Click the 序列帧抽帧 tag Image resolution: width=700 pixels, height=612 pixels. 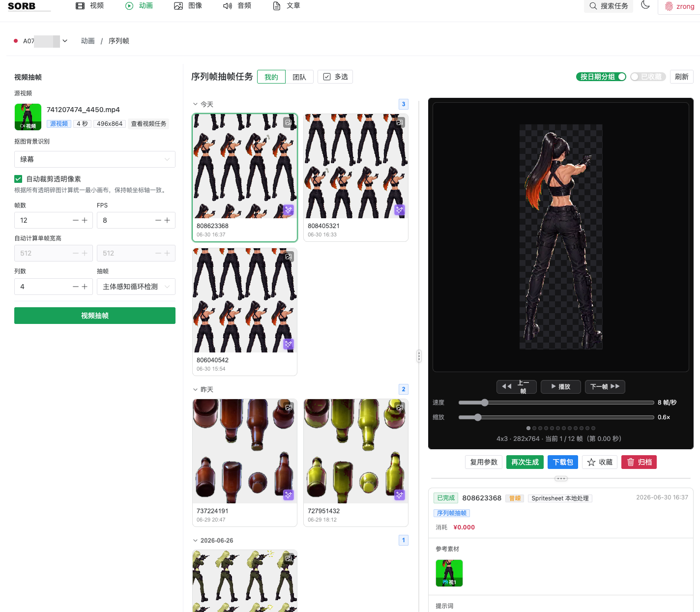[452, 513]
